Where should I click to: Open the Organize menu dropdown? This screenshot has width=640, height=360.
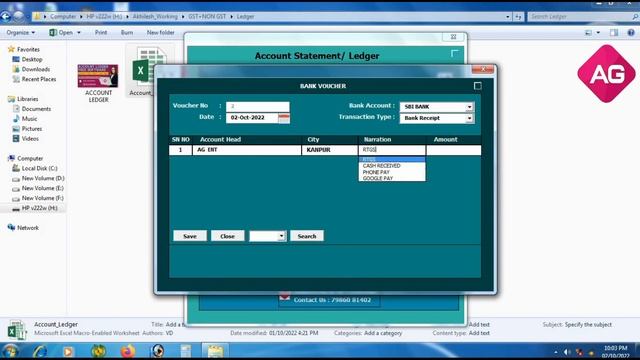[20, 33]
